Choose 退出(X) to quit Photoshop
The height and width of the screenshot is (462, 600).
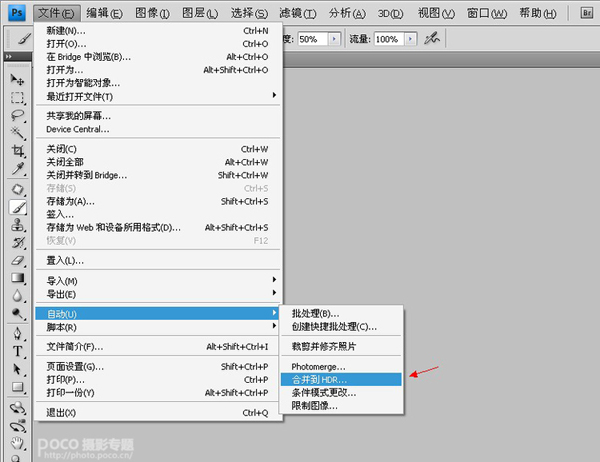[158, 413]
